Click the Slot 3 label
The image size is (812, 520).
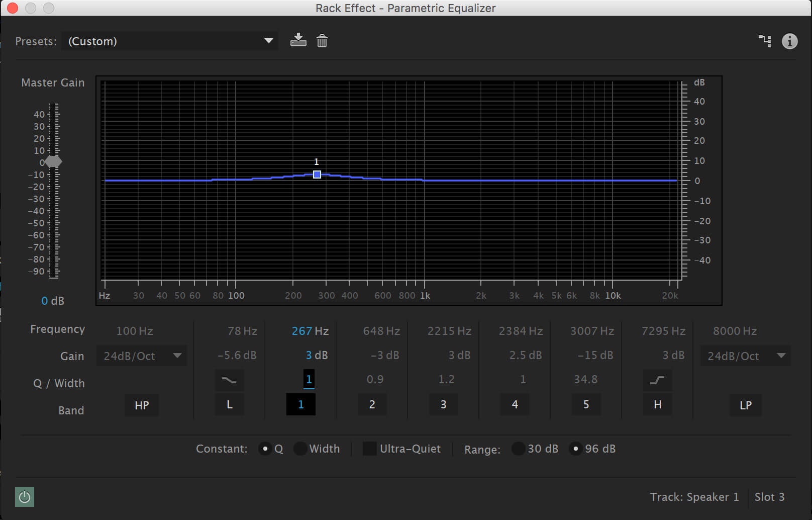(x=769, y=497)
